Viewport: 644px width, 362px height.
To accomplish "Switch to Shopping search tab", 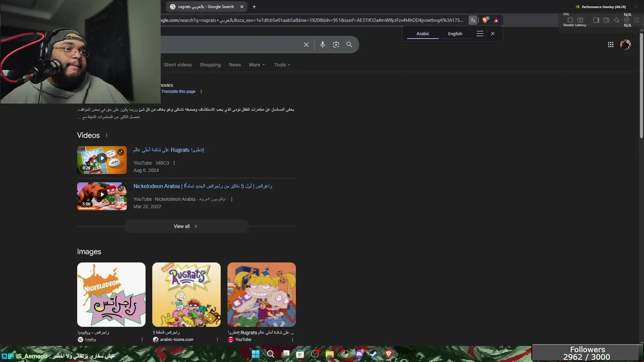I will 210,65.
